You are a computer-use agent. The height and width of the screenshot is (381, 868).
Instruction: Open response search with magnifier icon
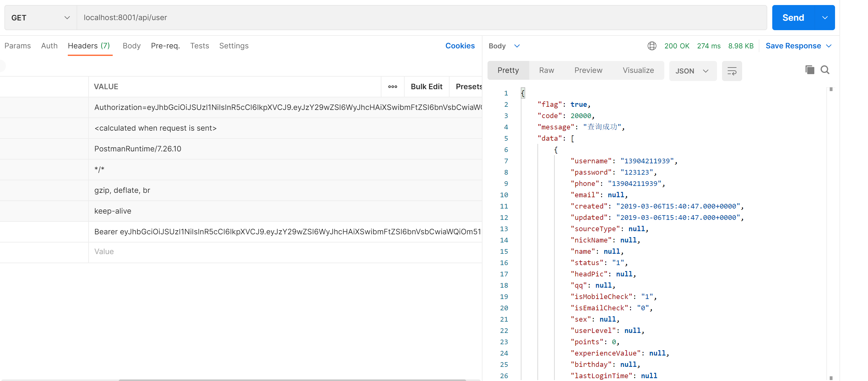pos(825,70)
